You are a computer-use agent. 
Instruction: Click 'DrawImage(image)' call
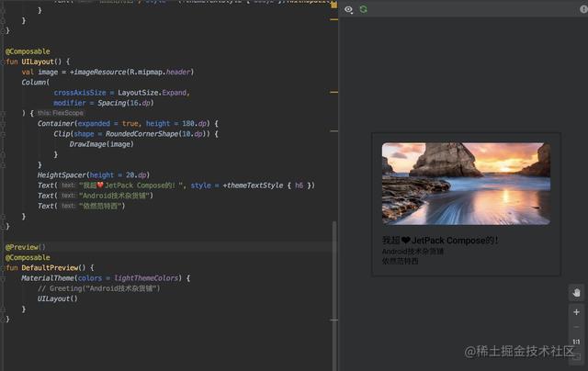point(101,144)
